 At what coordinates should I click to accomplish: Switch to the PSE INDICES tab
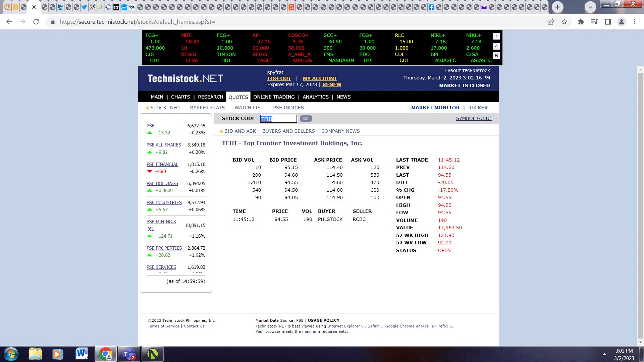[x=288, y=108]
